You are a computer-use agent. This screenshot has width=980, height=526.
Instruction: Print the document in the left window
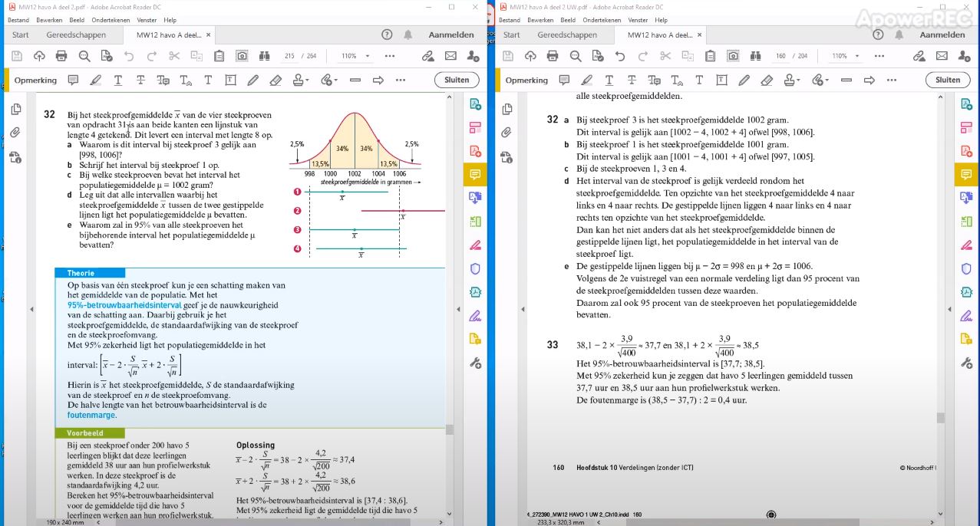[61, 56]
